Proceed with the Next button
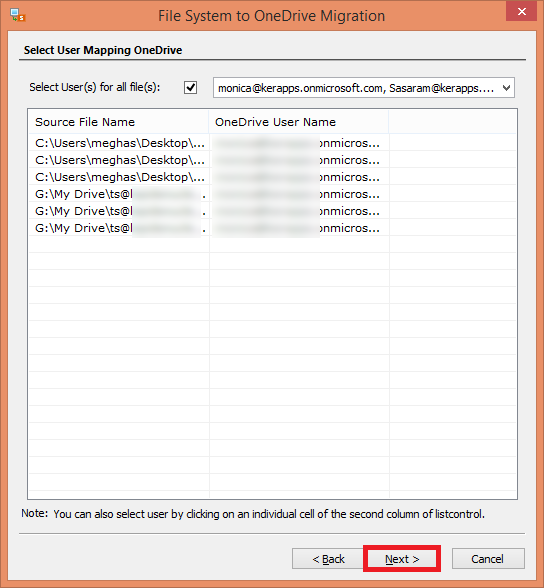Image resolution: width=544 pixels, height=588 pixels. pos(402,559)
